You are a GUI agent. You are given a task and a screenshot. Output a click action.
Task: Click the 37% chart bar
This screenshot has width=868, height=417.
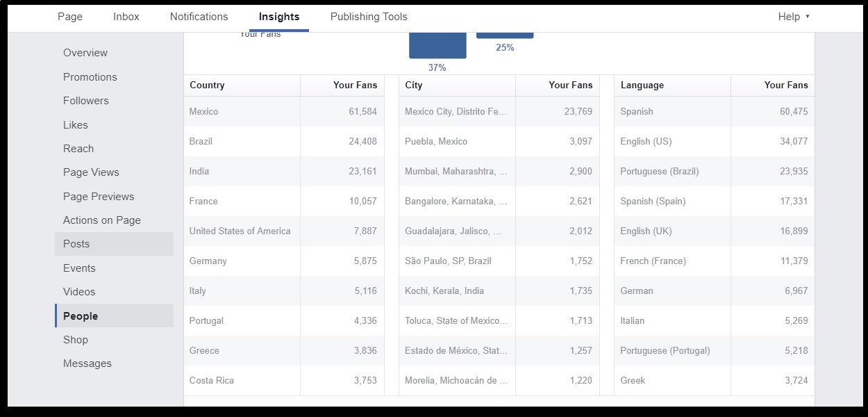[x=437, y=45]
